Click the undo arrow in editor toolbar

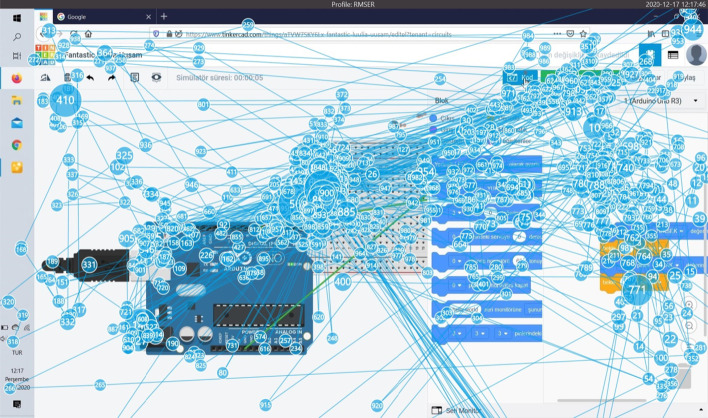click(90, 77)
